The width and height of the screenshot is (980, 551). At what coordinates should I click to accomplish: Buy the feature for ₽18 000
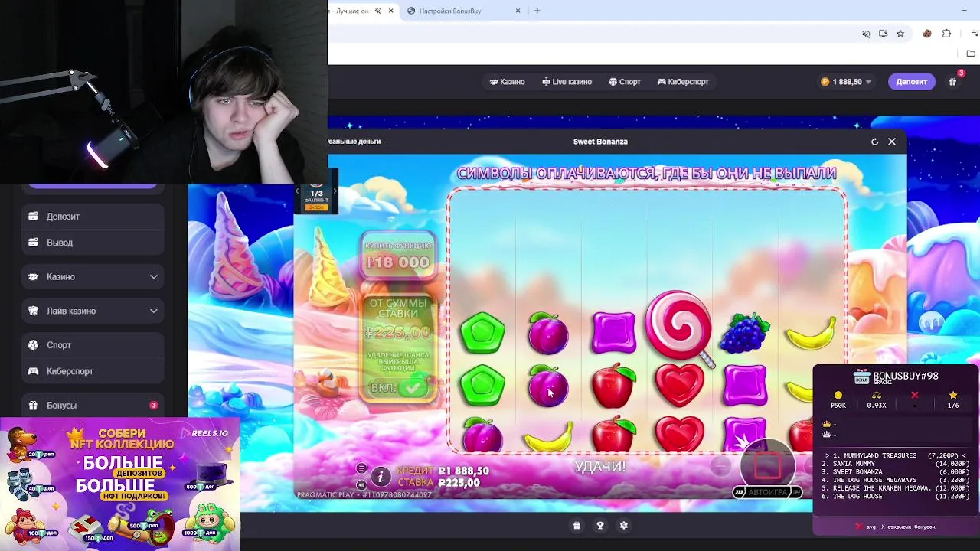pyautogui.click(x=398, y=255)
